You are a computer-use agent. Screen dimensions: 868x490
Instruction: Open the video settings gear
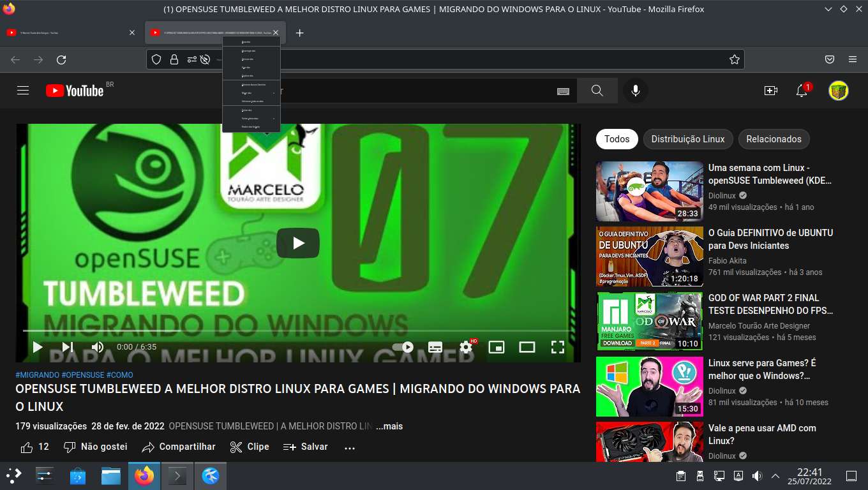click(x=467, y=347)
